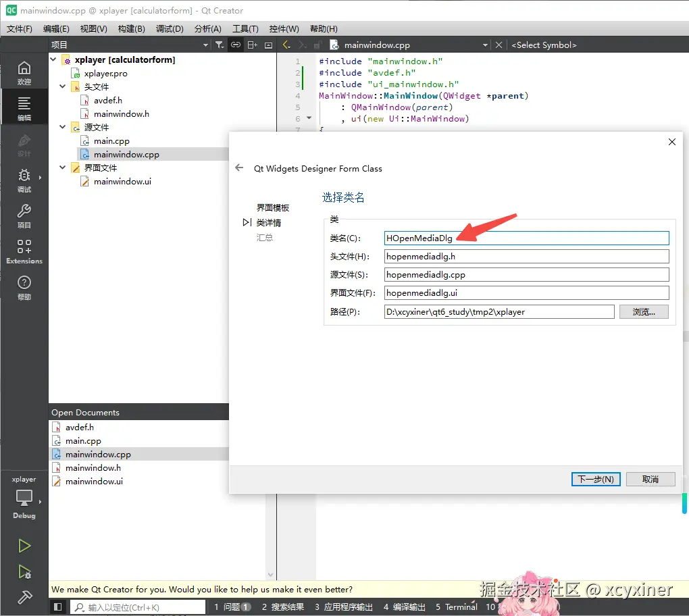The width and height of the screenshot is (689, 616).
Task: Click the locator search box
Action: (x=138, y=607)
